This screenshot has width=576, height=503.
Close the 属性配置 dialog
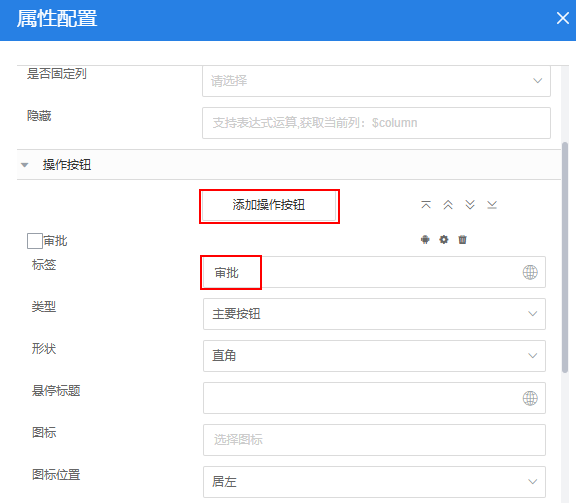(x=562, y=18)
